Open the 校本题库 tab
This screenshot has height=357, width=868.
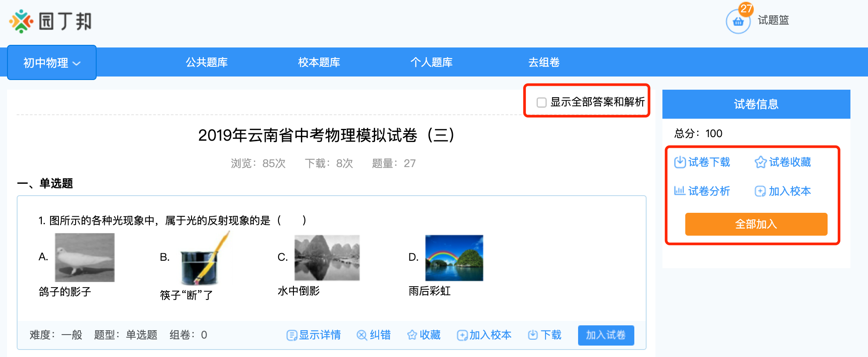(319, 62)
